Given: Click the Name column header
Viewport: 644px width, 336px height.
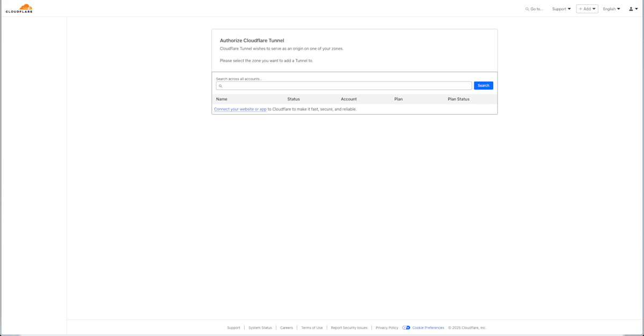Looking at the screenshot, I should (222, 99).
